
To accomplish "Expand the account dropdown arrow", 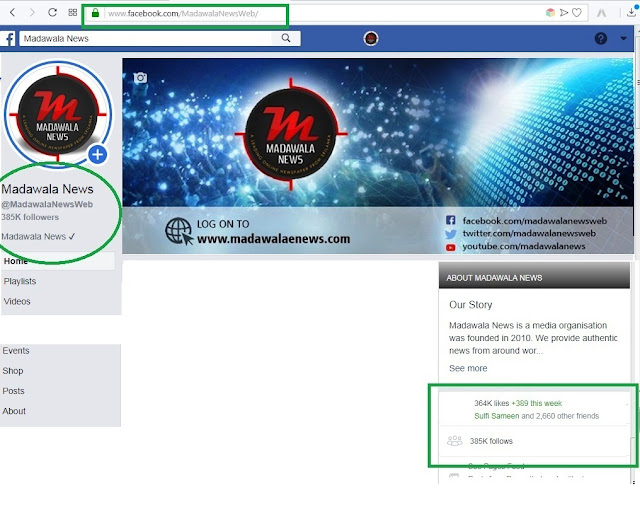I will pos(623,38).
